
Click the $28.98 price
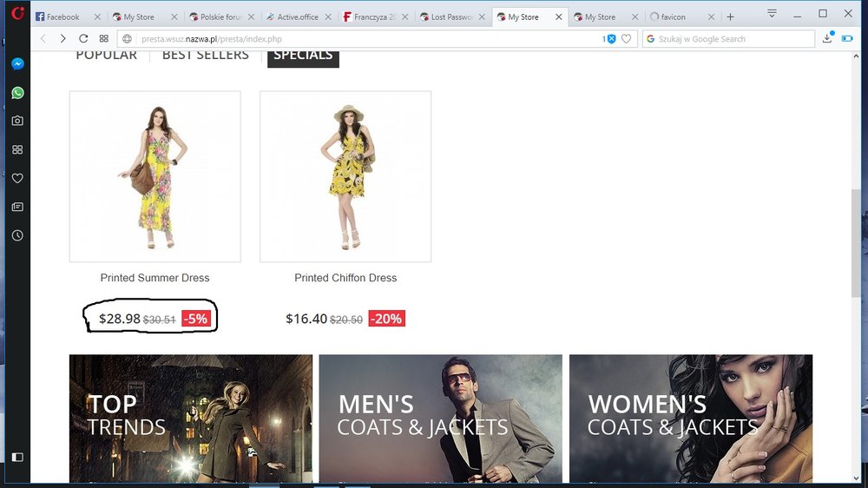point(120,319)
